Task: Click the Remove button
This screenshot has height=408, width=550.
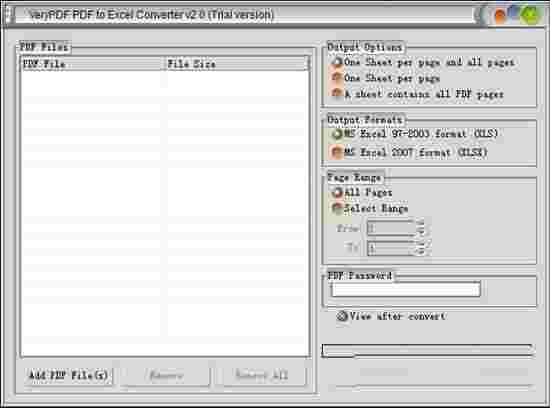Action: click(x=166, y=375)
